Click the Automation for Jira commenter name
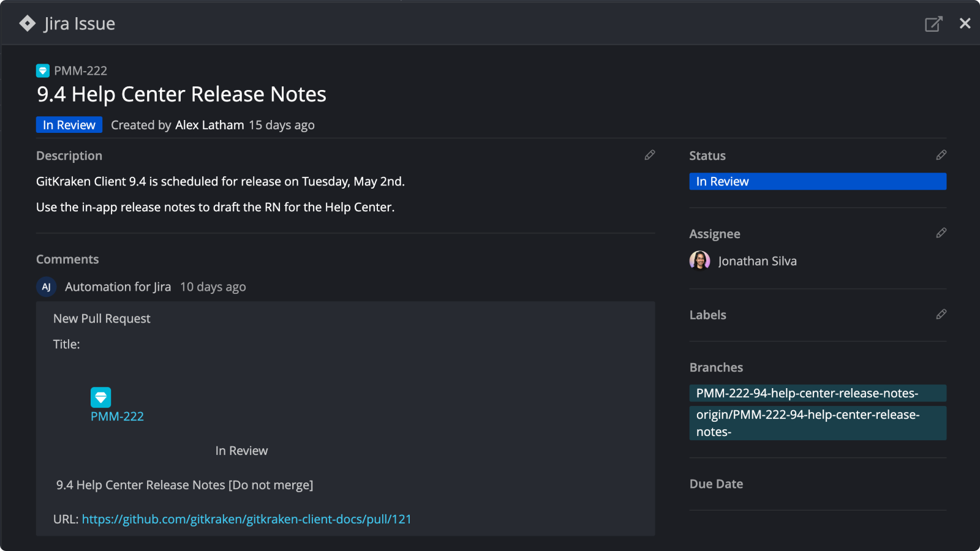980x551 pixels. [118, 287]
